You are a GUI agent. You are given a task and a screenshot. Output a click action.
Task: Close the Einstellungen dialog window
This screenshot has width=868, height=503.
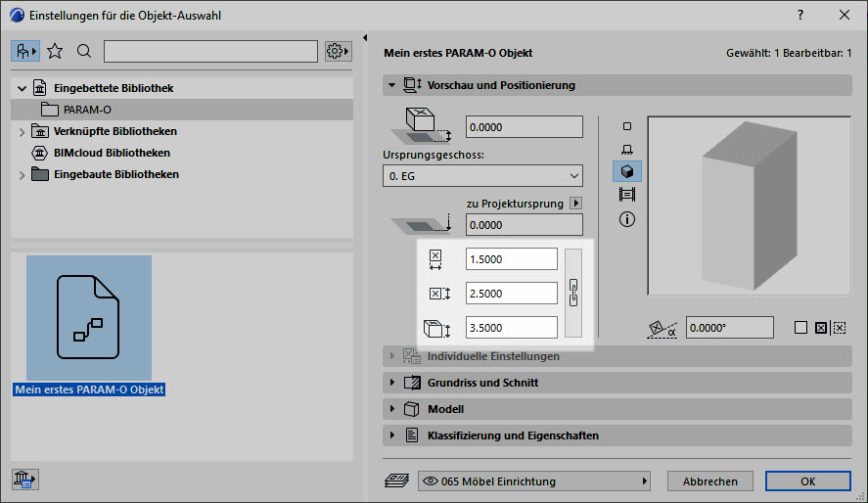(x=845, y=15)
